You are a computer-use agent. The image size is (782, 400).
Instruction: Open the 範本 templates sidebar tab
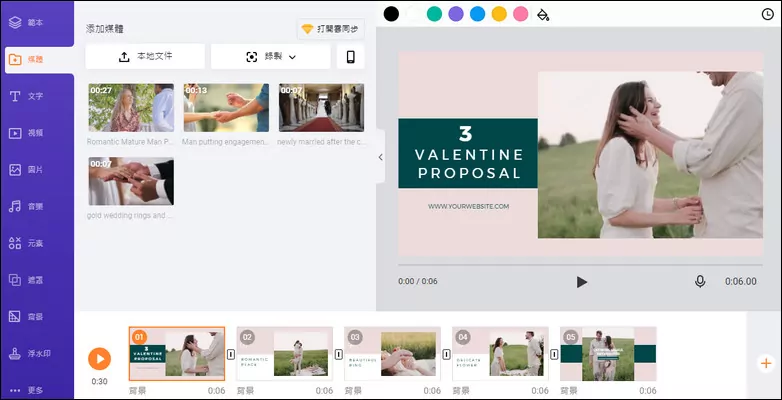click(x=26, y=22)
